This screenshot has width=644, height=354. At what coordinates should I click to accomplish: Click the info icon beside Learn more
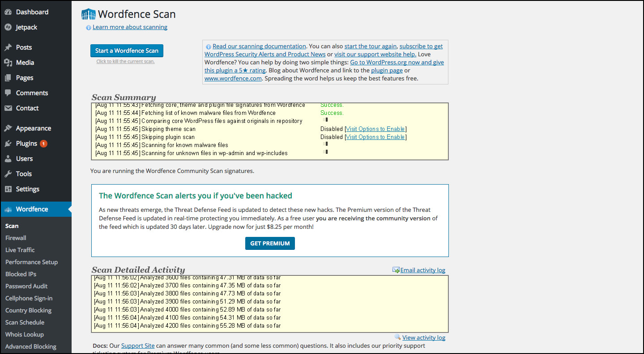[89, 28]
